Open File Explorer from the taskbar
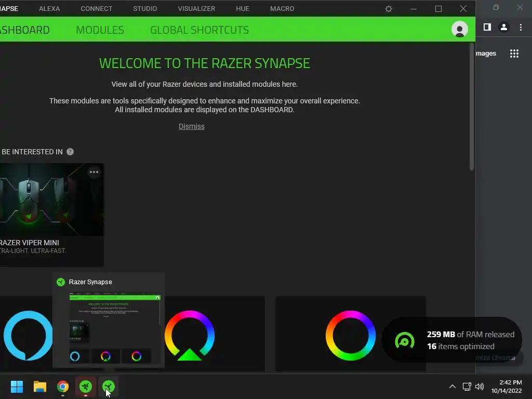This screenshot has height=399, width=532. (39, 387)
